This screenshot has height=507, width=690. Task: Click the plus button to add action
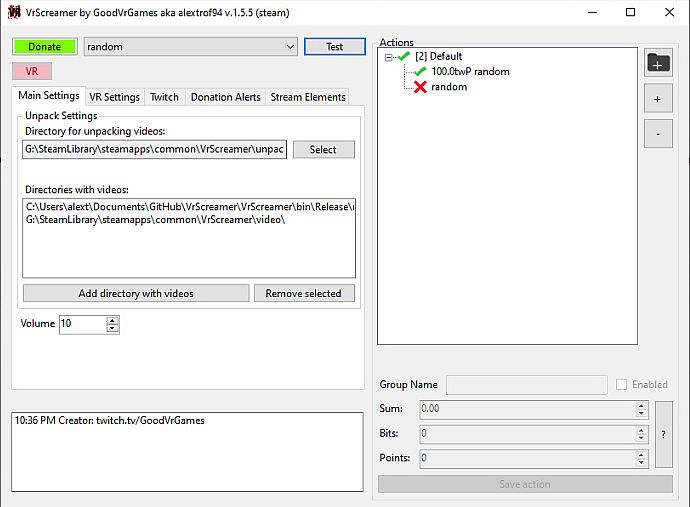pyautogui.click(x=658, y=99)
